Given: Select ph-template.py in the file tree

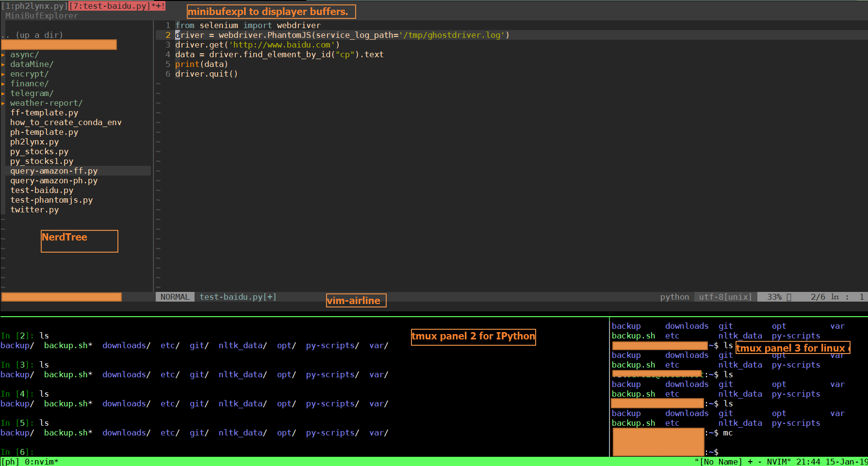Looking at the screenshot, I should click(44, 132).
